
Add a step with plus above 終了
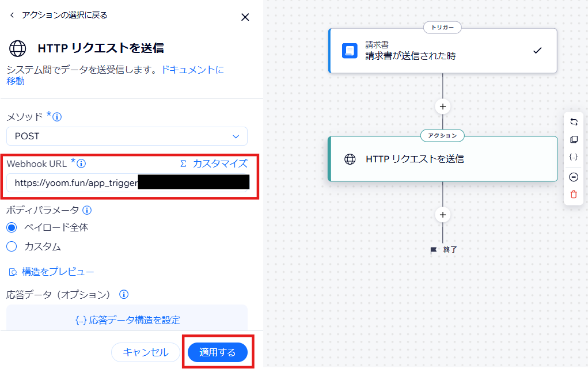click(x=443, y=215)
